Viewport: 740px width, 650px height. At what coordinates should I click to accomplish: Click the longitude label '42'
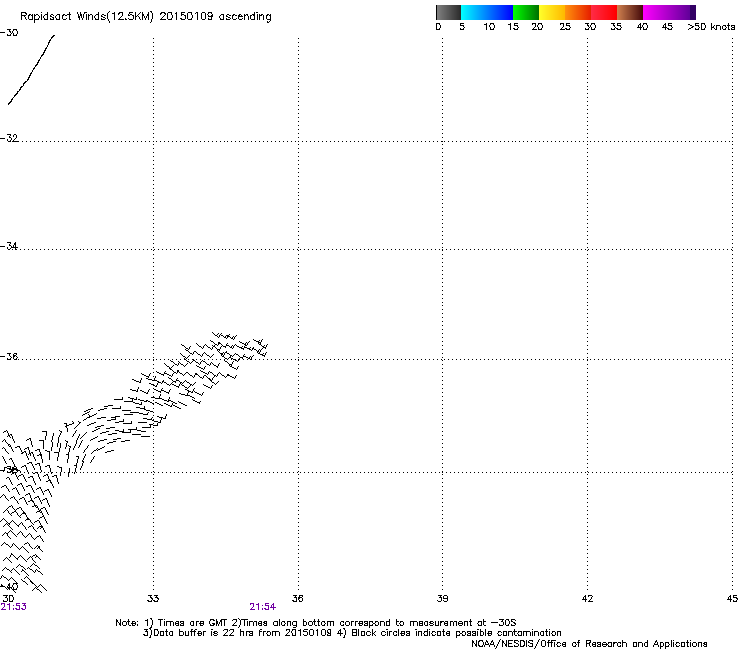tap(587, 599)
